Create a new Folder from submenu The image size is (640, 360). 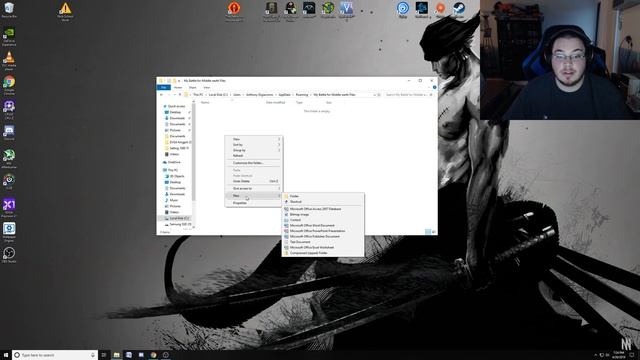(x=323, y=196)
